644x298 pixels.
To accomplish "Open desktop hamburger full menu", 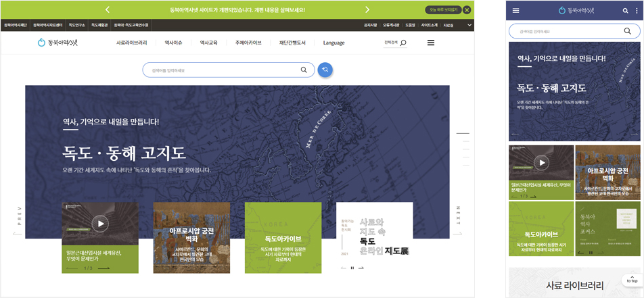I will (431, 43).
